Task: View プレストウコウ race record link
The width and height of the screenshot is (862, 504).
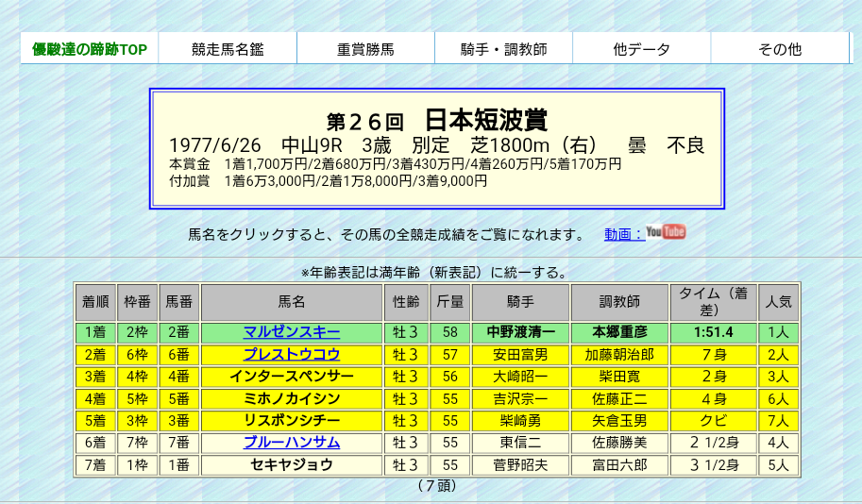Action: pos(291,355)
